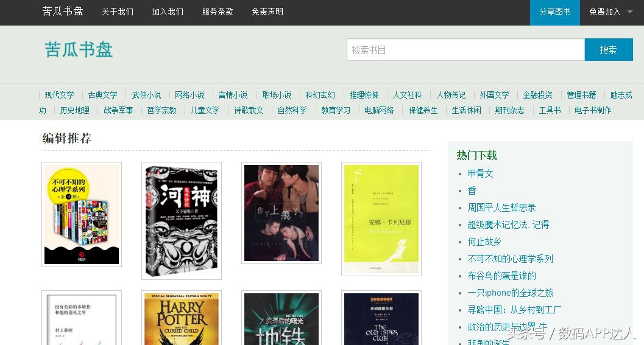The height and width of the screenshot is (345, 644).
Task: Open the 免责声明 page
Action: 267,12
